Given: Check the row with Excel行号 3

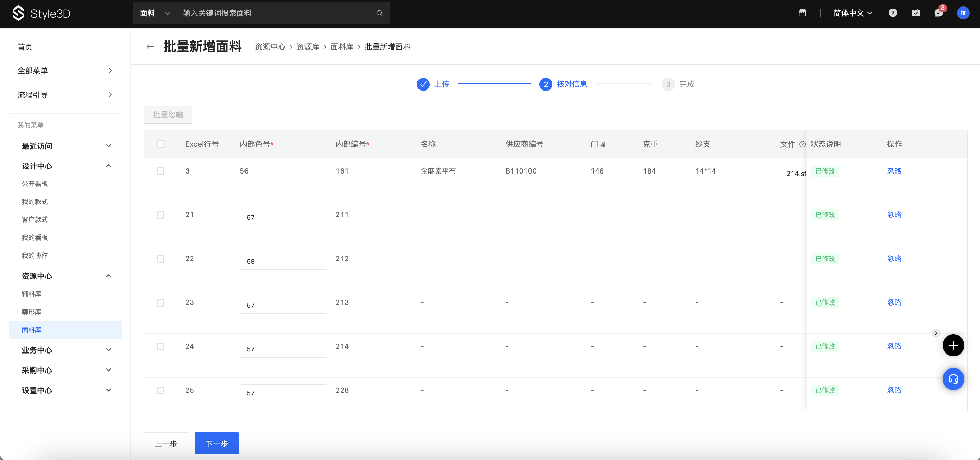Looking at the screenshot, I should tap(160, 171).
